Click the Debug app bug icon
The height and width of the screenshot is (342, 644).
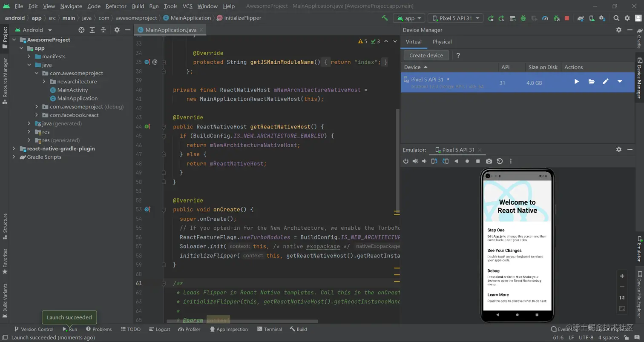click(523, 18)
